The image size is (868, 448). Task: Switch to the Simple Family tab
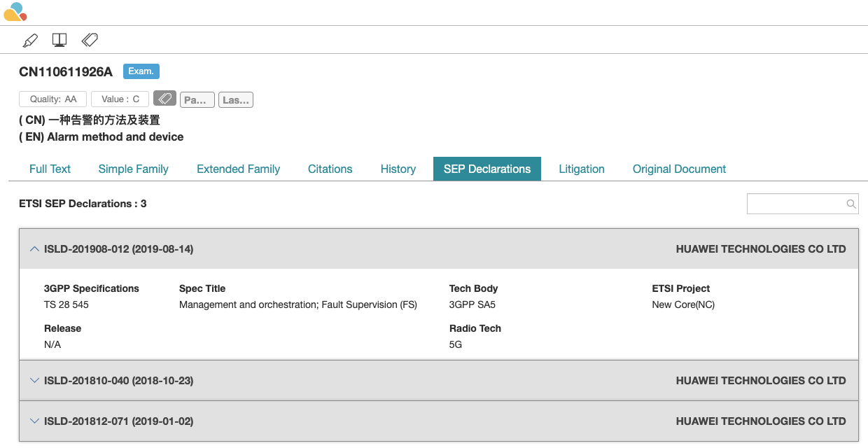pyautogui.click(x=133, y=169)
